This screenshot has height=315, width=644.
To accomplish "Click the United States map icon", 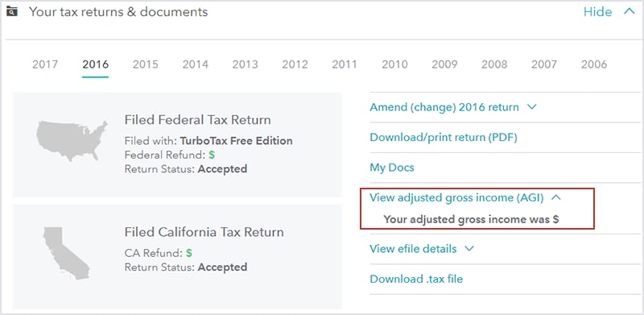I will click(72, 141).
